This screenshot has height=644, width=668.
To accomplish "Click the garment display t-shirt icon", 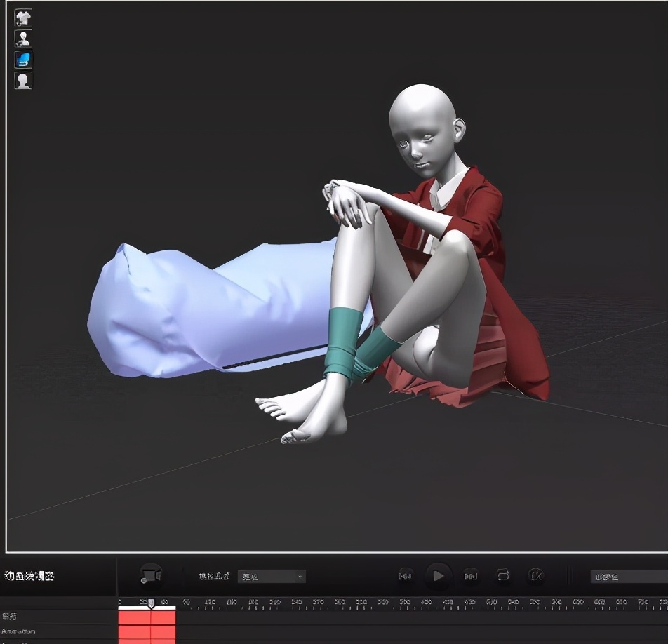I will click(23, 18).
